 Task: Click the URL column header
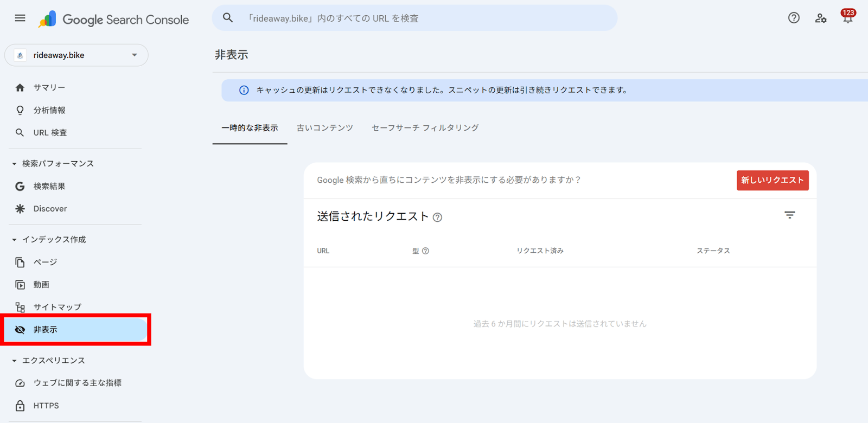[x=323, y=251]
